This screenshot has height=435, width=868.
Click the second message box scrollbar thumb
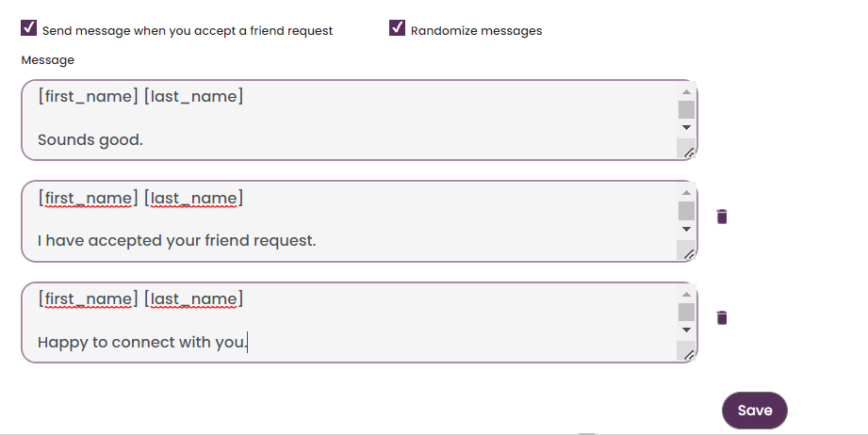tap(686, 211)
